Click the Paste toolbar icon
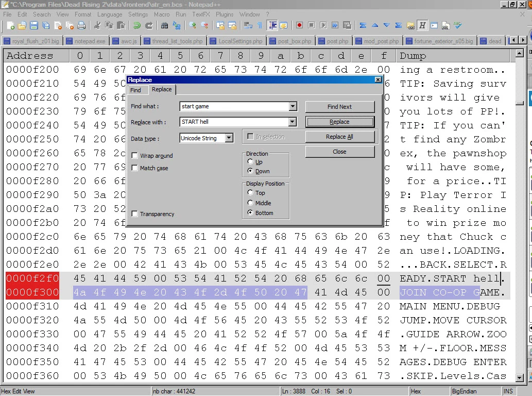The height and width of the screenshot is (396, 532). click(x=121, y=25)
